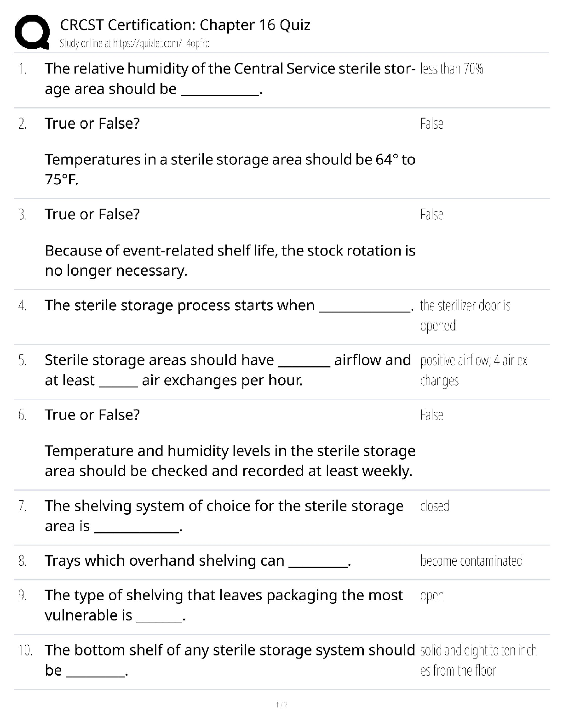Click the answer "closed" for the shelving system question
Image resolution: width=563 pixels, height=728 pixels.
click(434, 506)
